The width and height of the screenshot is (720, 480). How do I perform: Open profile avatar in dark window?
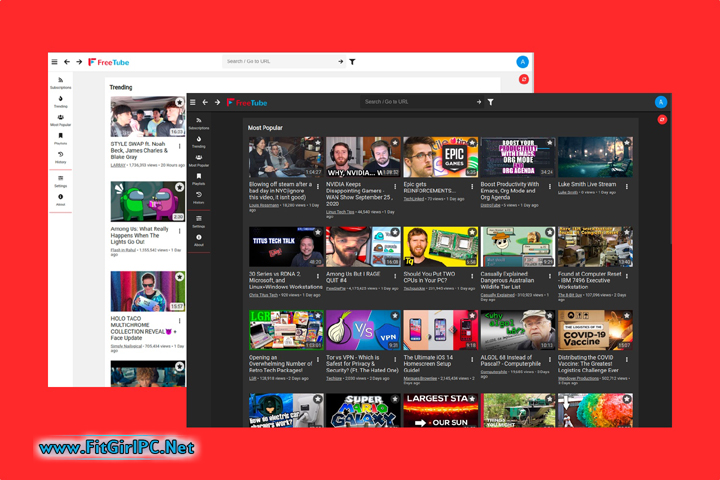click(x=661, y=102)
